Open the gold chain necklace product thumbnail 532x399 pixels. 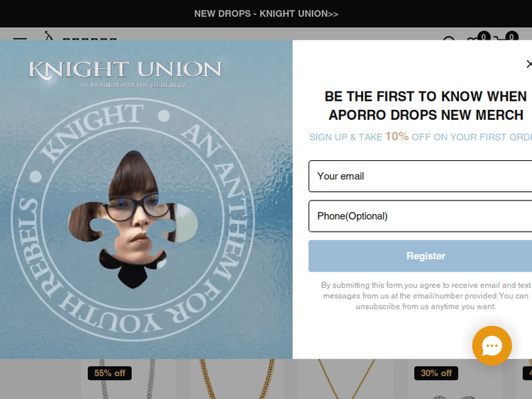237,379
